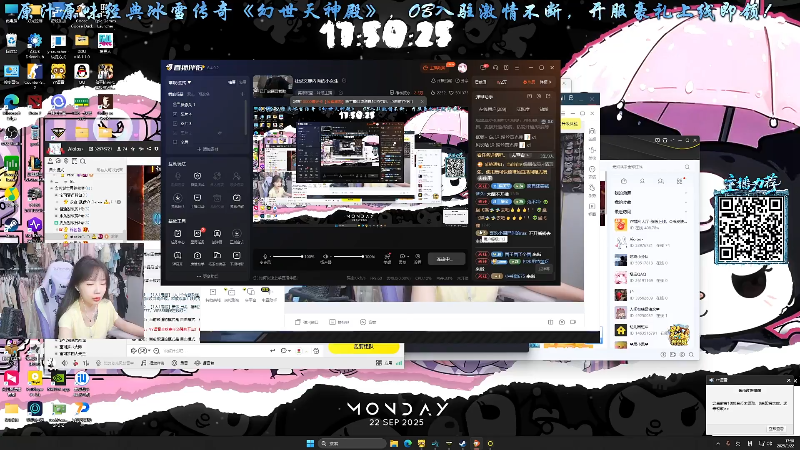
Task: Click the first icon in the interactive features grid
Action: click(x=178, y=176)
